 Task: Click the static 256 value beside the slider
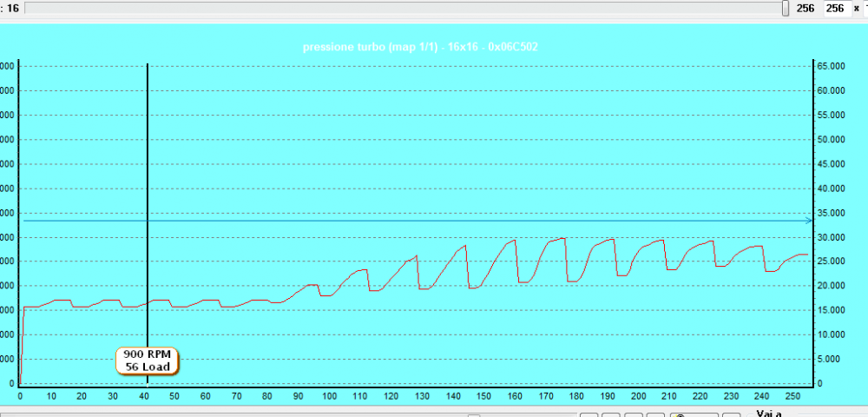(806, 8)
